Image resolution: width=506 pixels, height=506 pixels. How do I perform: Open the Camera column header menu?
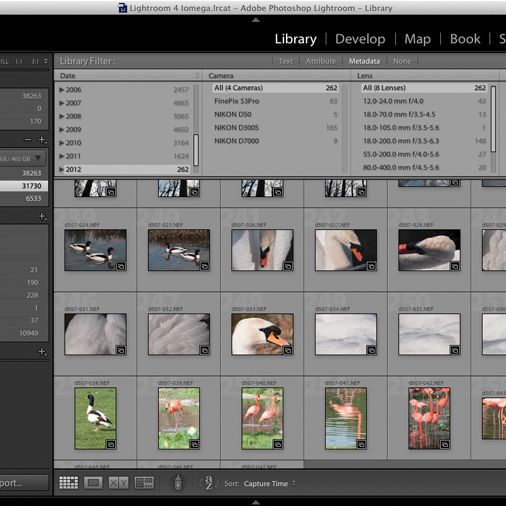pyautogui.click(x=221, y=76)
